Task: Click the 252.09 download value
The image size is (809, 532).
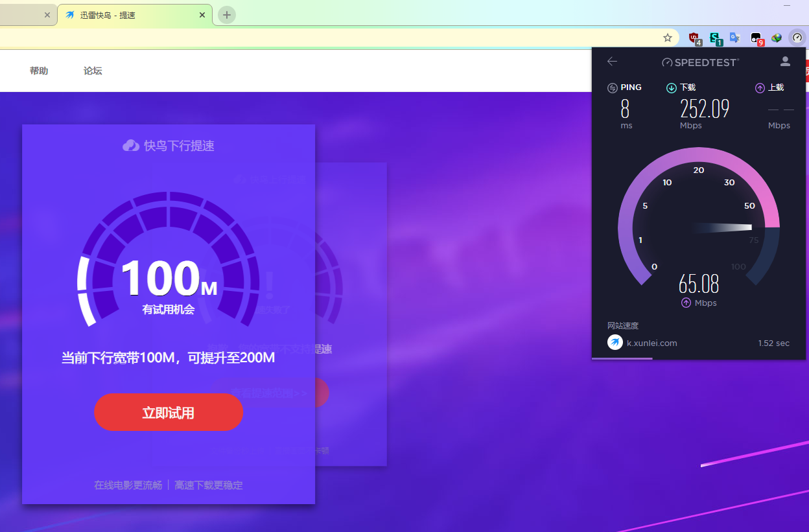Action: click(x=705, y=109)
